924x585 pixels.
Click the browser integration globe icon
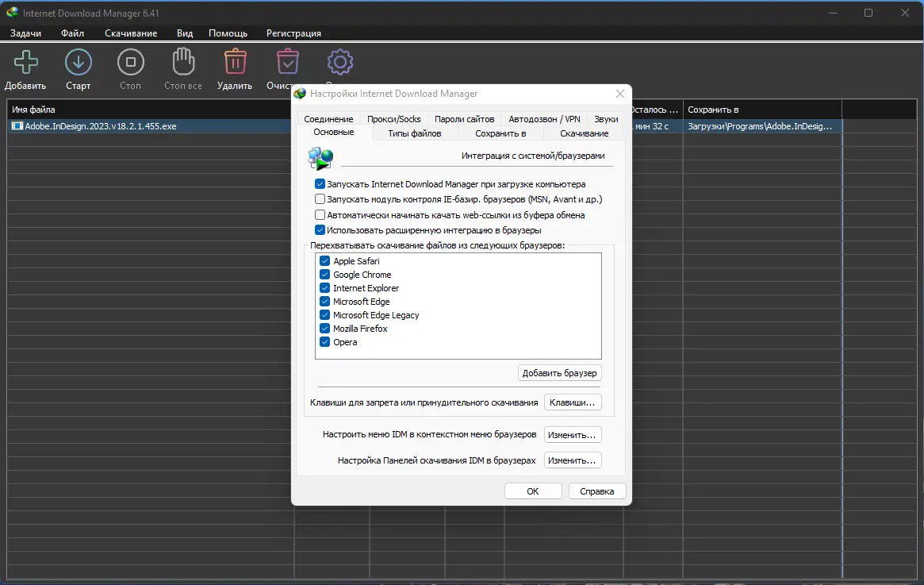[x=320, y=158]
